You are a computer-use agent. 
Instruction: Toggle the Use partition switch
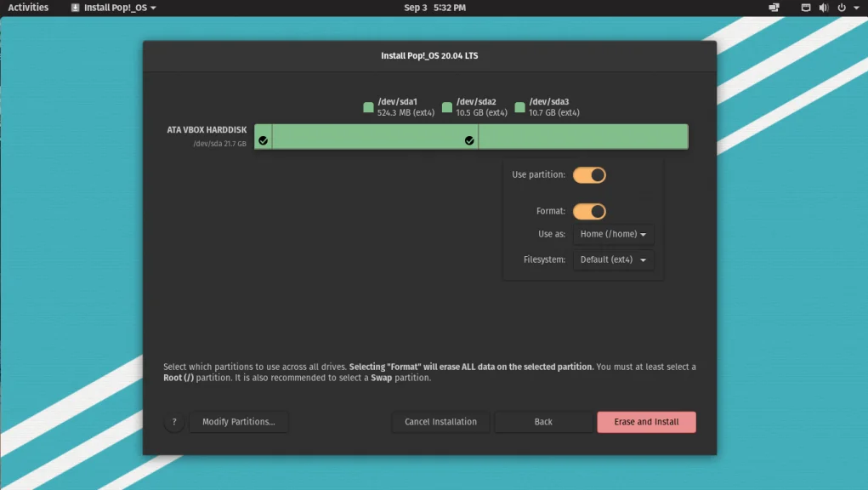point(589,175)
